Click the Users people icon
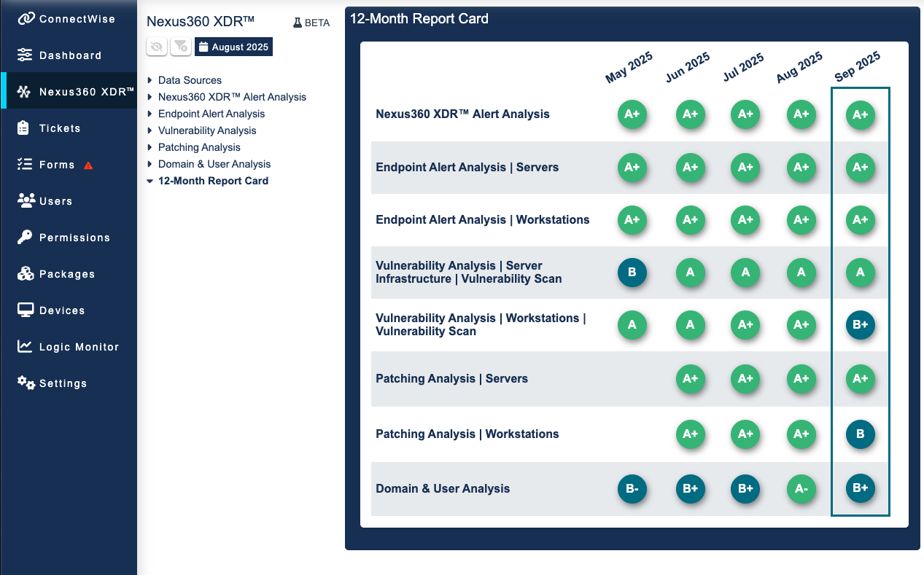924x575 pixels. click(x=26, y=200)
